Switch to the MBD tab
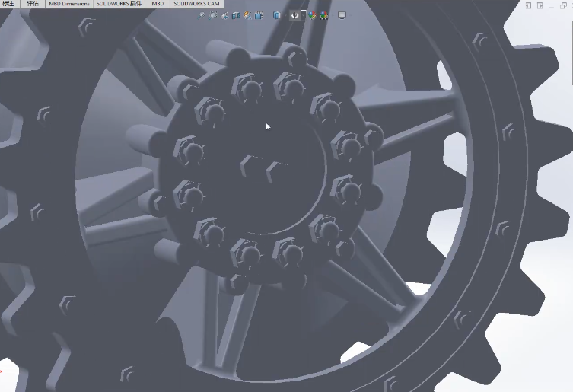This screenshot has width=573, height=392. click(x=158, y=4)
